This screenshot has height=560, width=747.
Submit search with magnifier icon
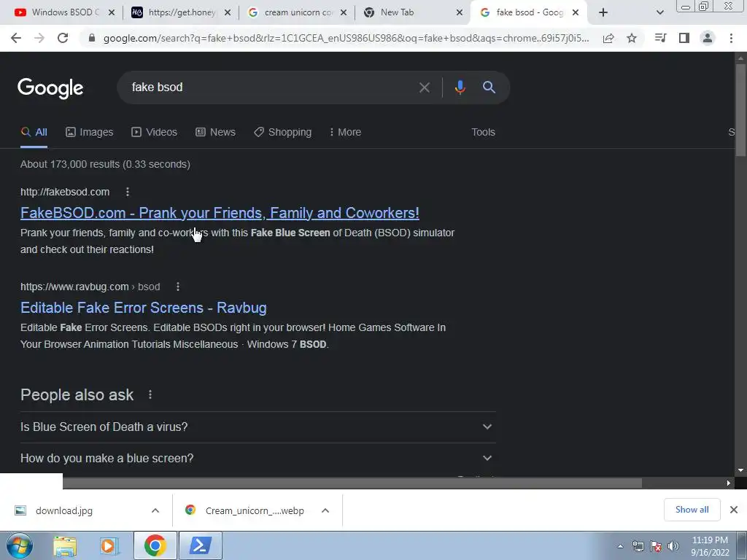(x=489, y=87)
